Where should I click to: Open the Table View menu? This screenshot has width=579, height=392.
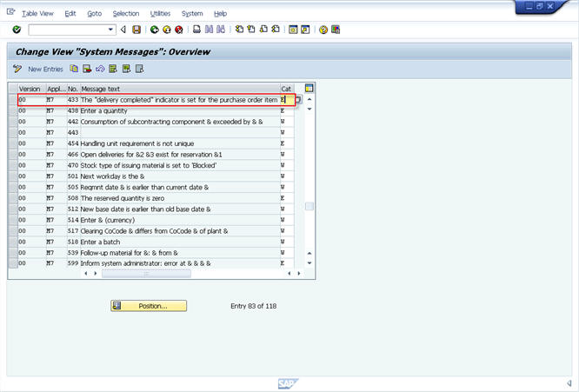(x=37, y=14)
